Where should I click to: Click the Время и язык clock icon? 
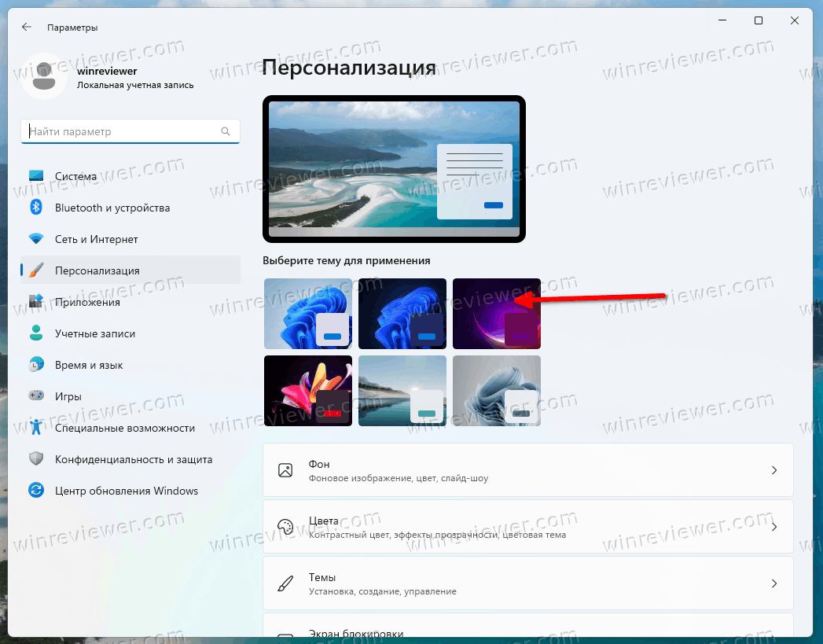click(36, 365)
